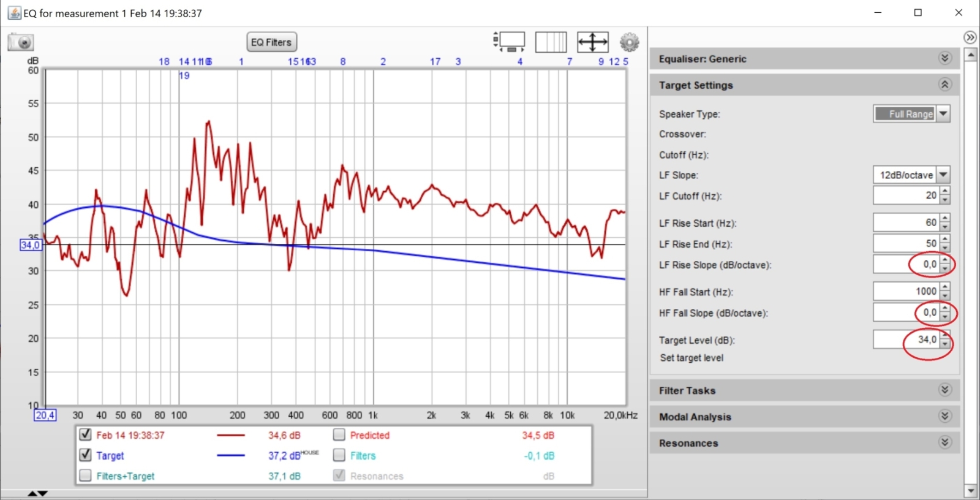Image resolution: width=980 pixels, height=500 pixels.
Task: Click the fit-to-data arrows icon
Action: [592, 42]
